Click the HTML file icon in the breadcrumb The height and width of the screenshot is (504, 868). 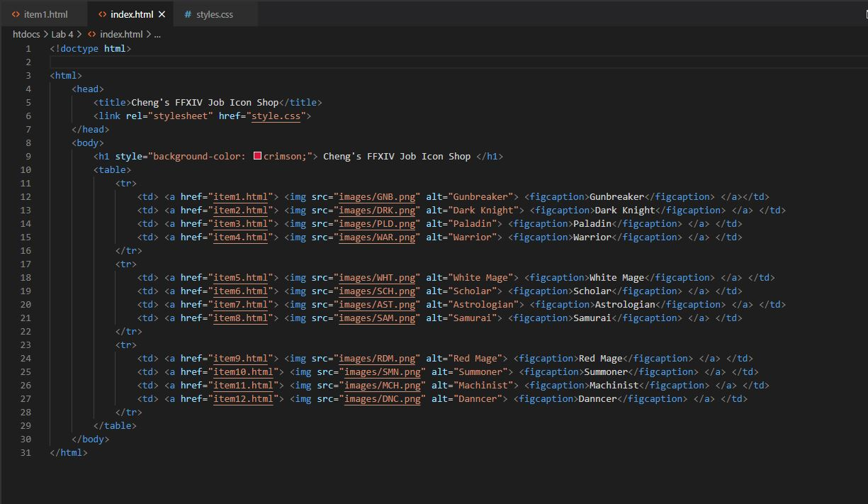(92, 34)
